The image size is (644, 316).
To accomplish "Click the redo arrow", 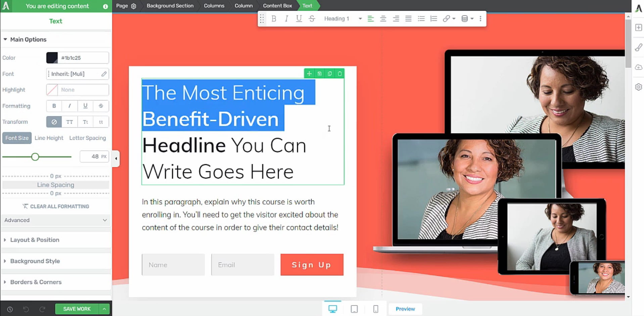I will (42, 309).
